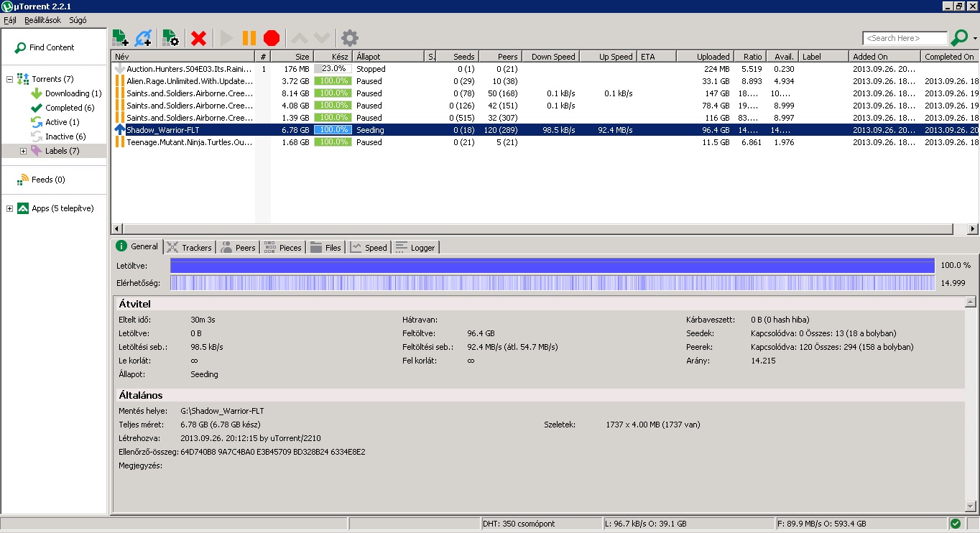Screen dimensions: 980x533
Task: Click Move Up Queue arrow icon
Action: 300,38
